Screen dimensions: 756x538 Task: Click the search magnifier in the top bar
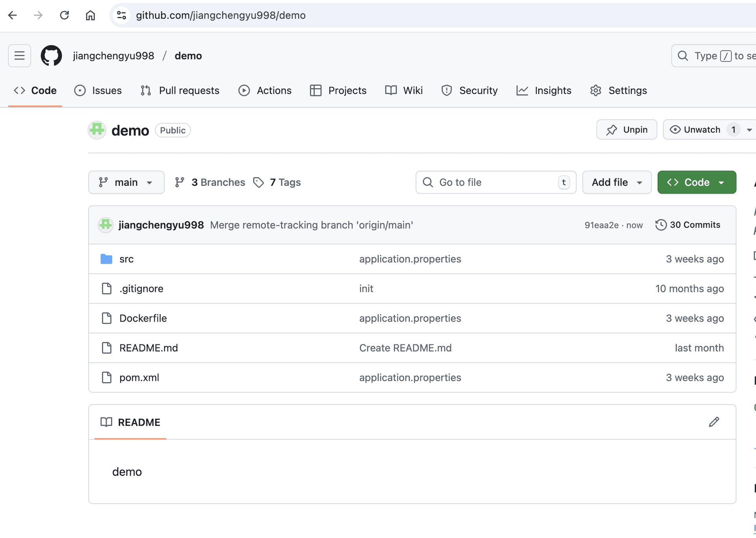click(x=683, y=55)
